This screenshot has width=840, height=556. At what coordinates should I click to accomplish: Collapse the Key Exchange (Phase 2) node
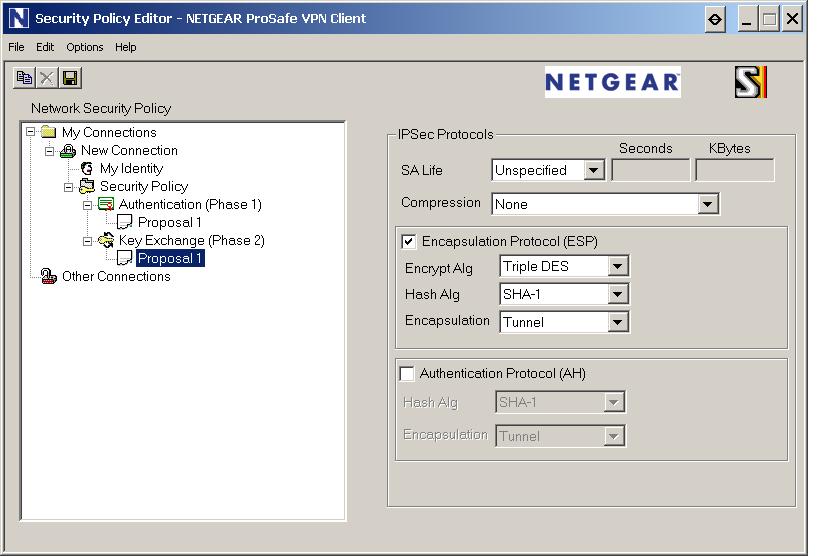tap(87, 242)
